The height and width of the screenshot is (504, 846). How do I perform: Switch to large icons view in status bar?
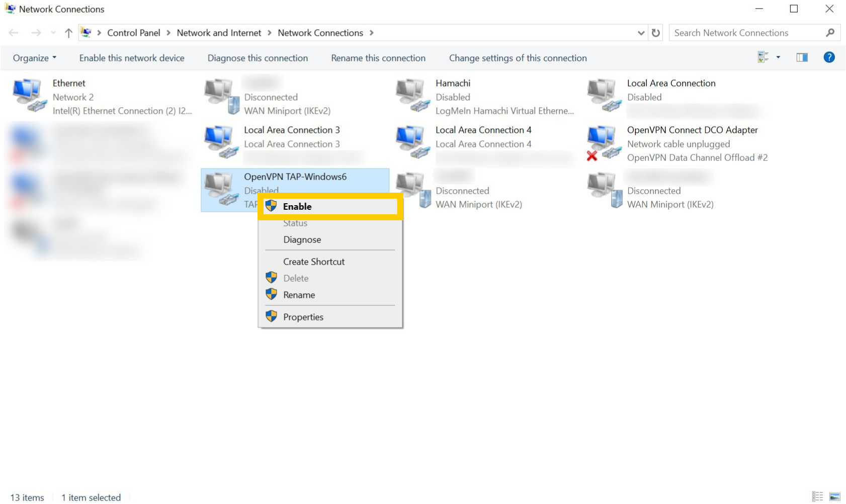[x=834, y=496]
